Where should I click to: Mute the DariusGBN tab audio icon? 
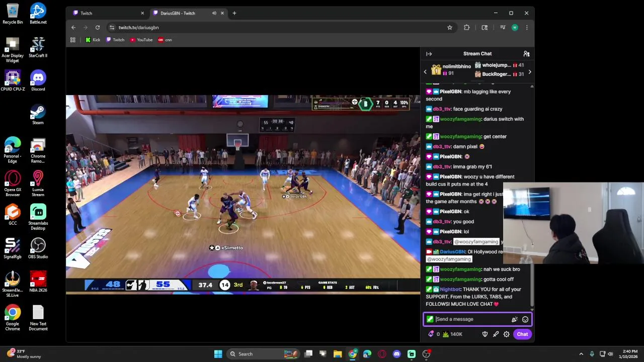point(214,13)
